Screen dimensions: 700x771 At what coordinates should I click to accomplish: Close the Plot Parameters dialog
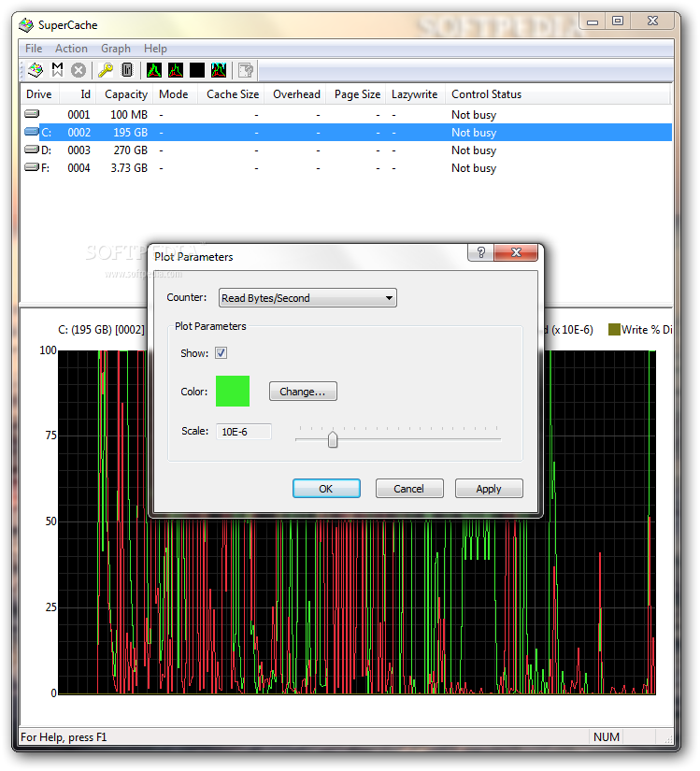pyautogui.click(x=516, y=252)
